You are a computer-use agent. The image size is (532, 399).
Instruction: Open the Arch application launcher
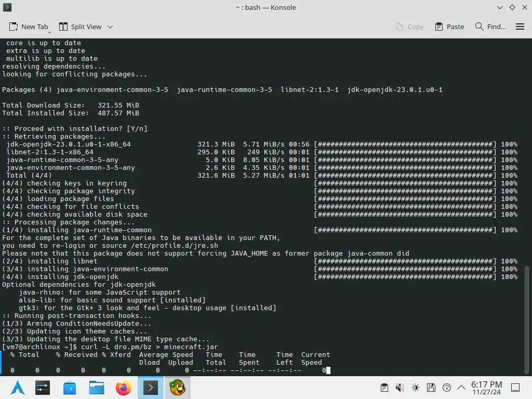(x=18, y=388)
